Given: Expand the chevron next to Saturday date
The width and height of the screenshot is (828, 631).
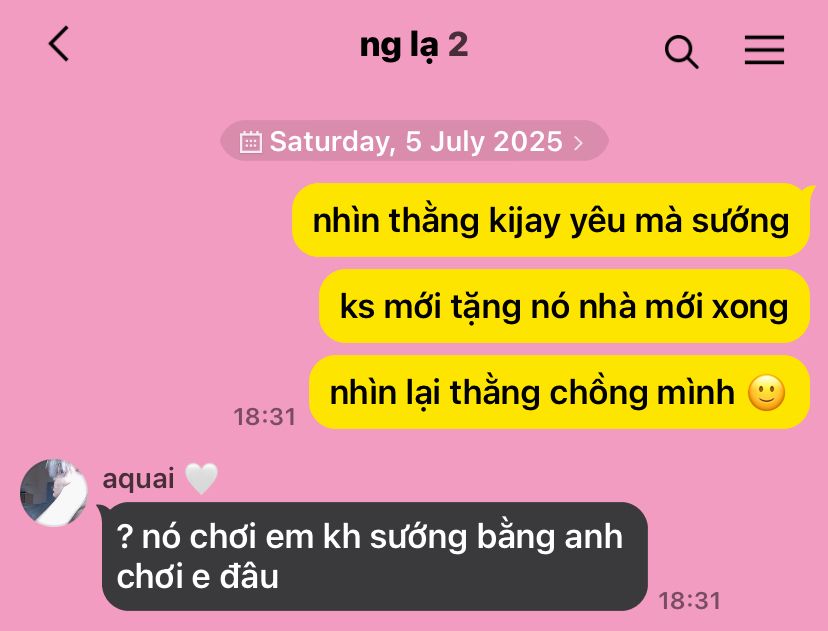Looking at the screenshot, I should [x=579, y=143].
